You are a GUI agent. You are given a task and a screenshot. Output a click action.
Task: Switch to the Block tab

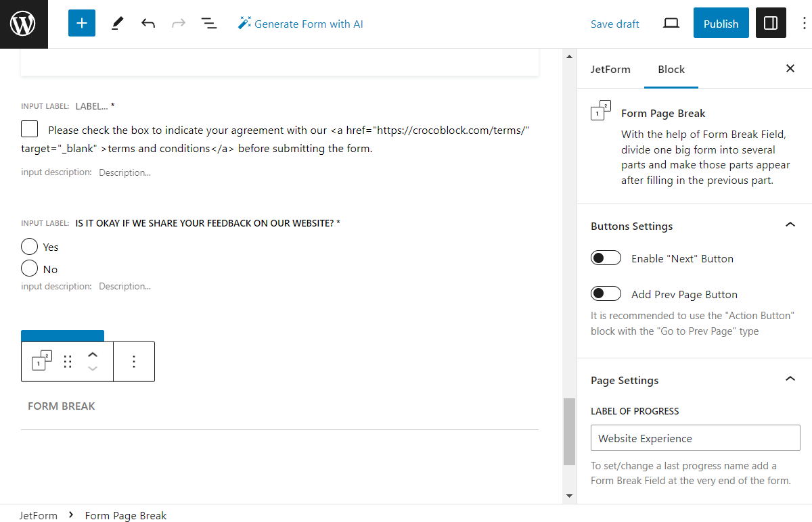click(x=671, y=69)
